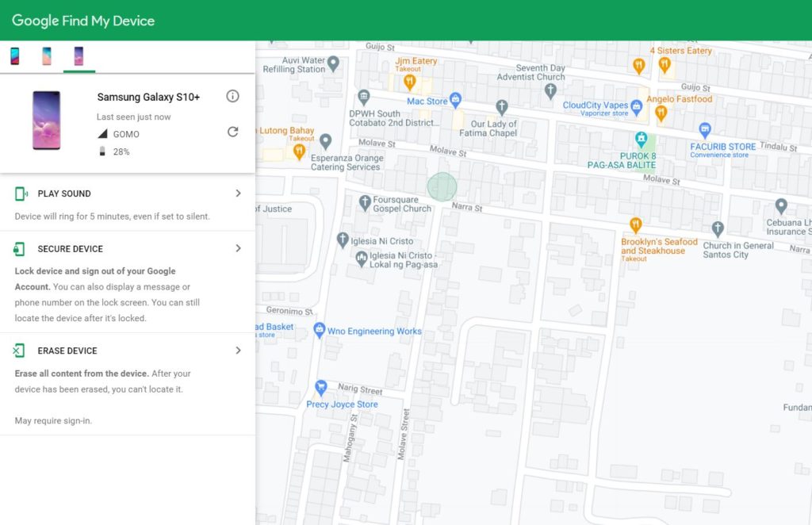Select the first device tab with black phone
Viewport: 812px width, 525px height.
click(15, 56)
